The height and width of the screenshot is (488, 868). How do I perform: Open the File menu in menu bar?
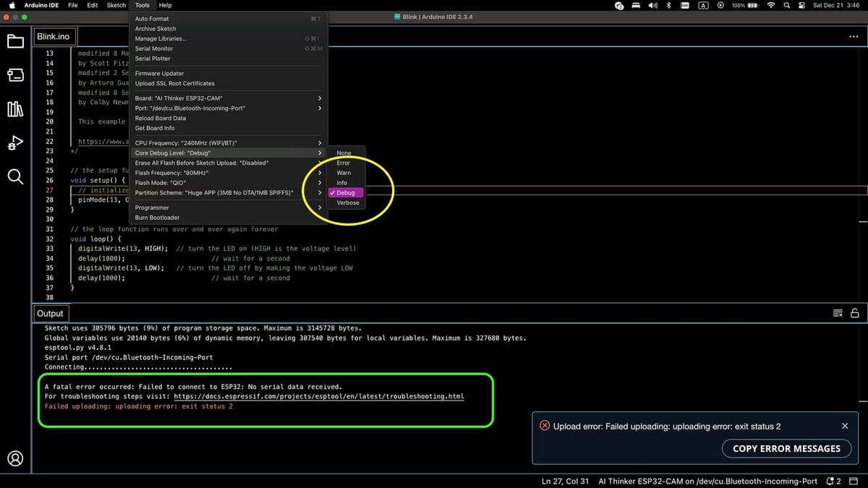(x=73, y=5)
